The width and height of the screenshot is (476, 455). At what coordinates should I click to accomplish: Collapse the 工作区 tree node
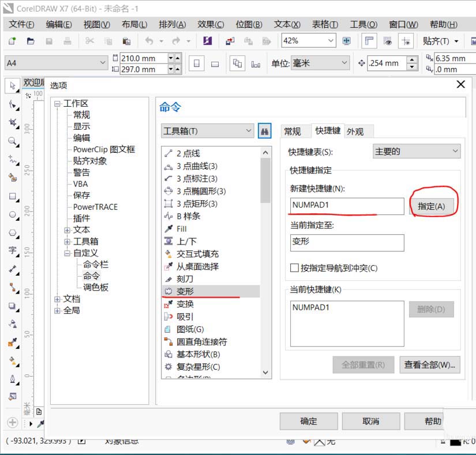(57, 104)
